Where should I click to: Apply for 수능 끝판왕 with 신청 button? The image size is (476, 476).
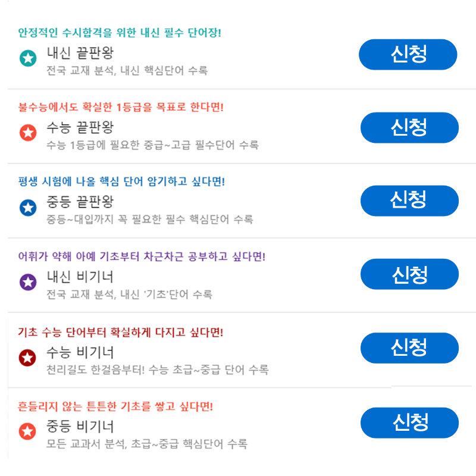coord(409,127)
